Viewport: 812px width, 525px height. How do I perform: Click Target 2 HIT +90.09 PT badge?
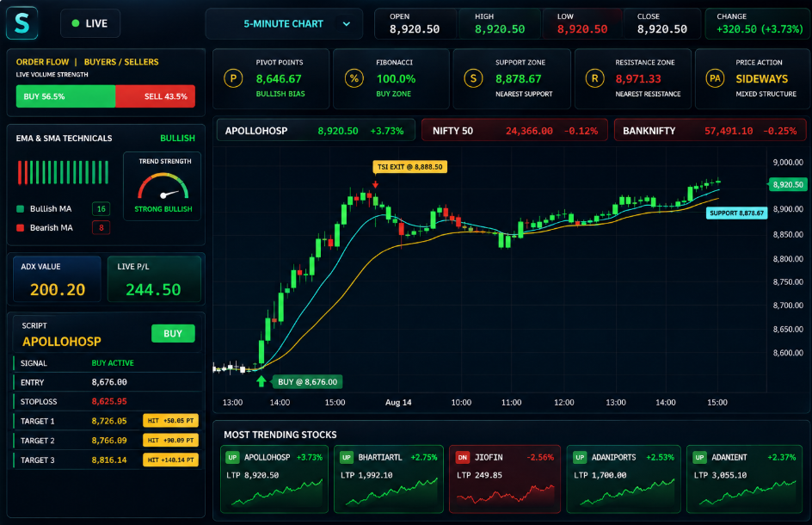[170, 440]
